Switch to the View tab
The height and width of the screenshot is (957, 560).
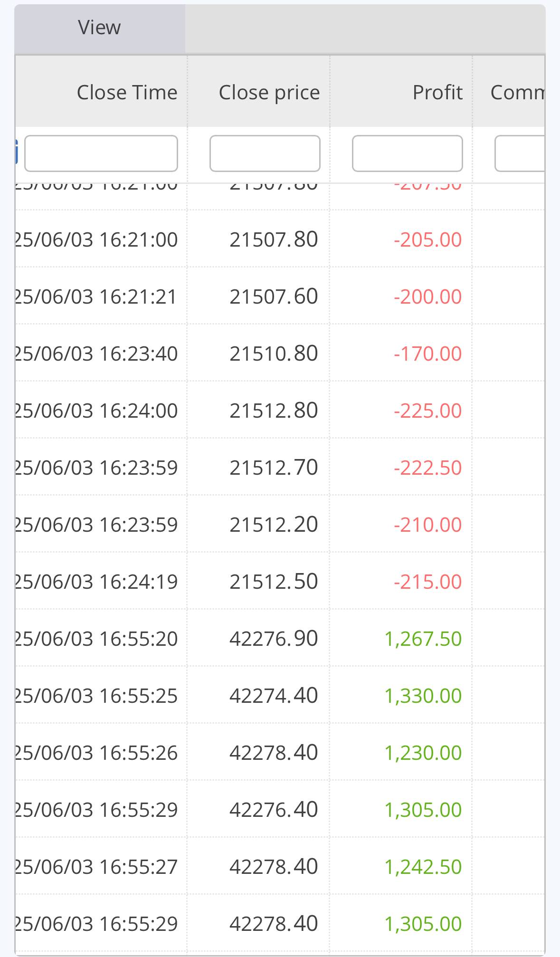(x=99, y=28)
